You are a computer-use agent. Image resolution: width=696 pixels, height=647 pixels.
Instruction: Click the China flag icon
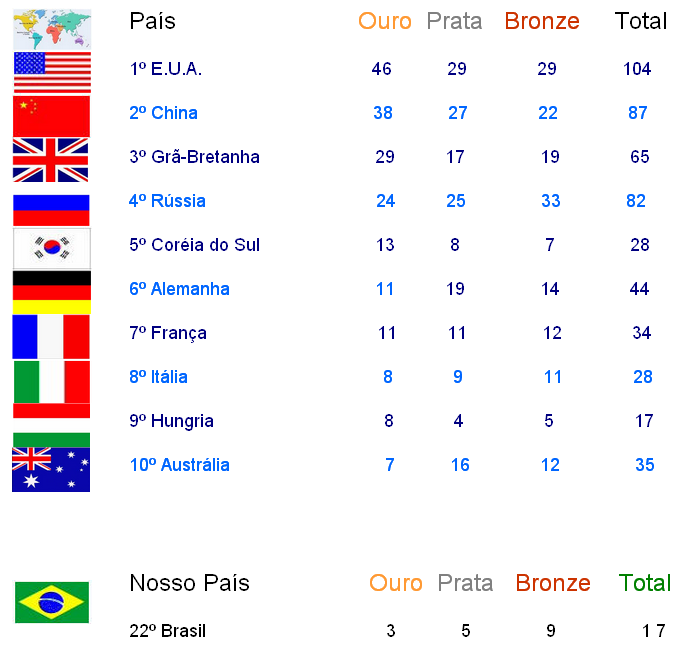click(51, 116)
